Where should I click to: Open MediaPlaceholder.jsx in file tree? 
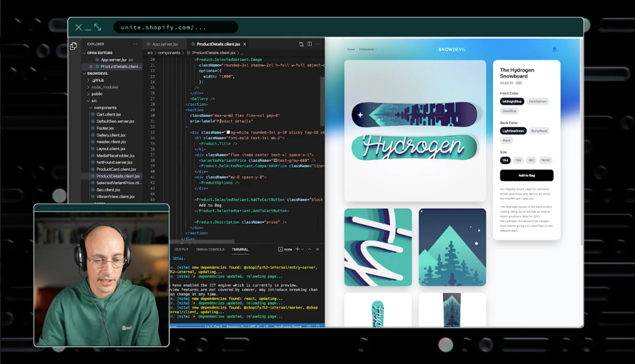[x=116, y=156]
